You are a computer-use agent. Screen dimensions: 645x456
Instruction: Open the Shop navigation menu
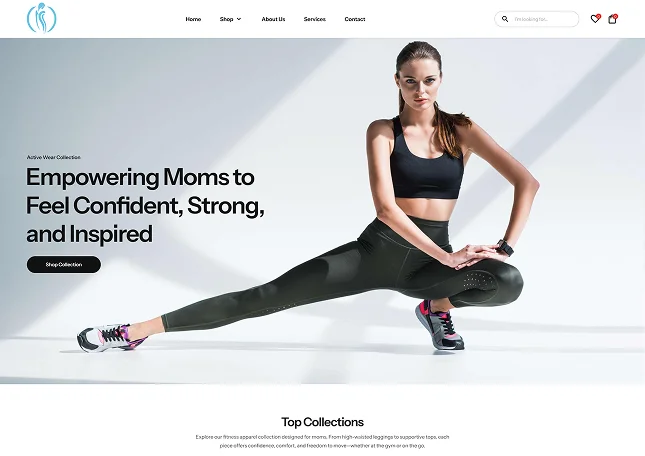pos(226,19)
